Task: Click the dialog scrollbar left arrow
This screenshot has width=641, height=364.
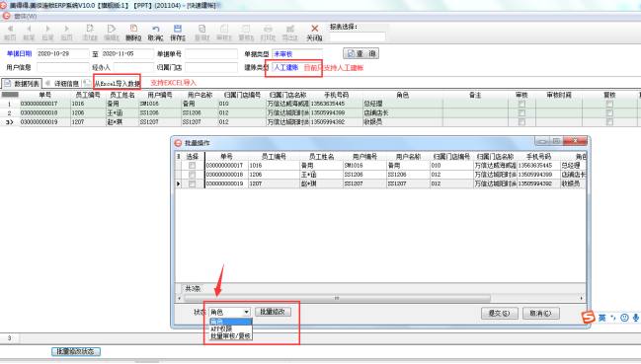Action: tap(180, 298)
